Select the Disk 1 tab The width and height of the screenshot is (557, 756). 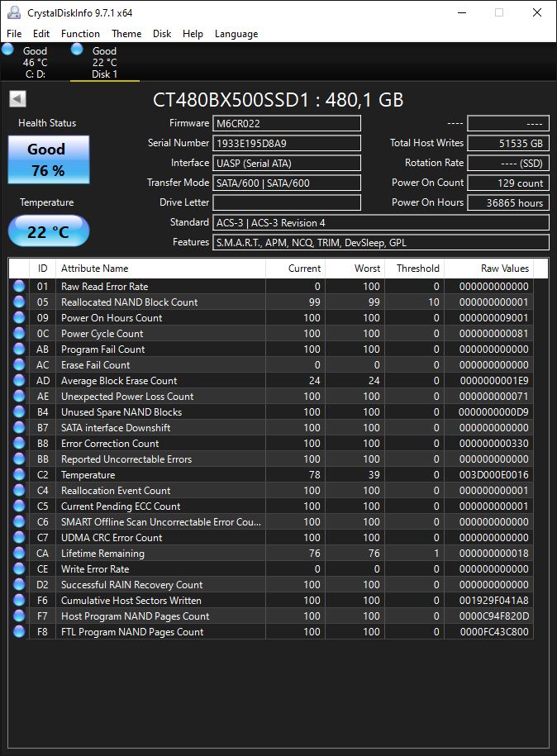105,62
